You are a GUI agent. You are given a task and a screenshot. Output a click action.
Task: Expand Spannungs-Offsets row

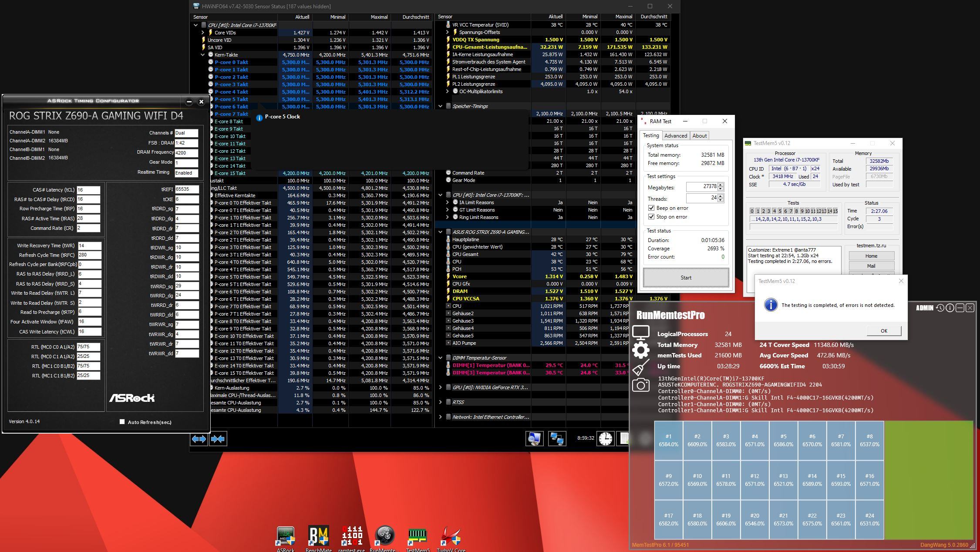[x=447, y=32]
